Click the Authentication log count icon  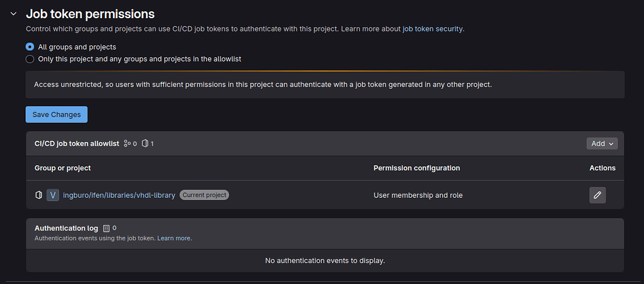[106, 228]
